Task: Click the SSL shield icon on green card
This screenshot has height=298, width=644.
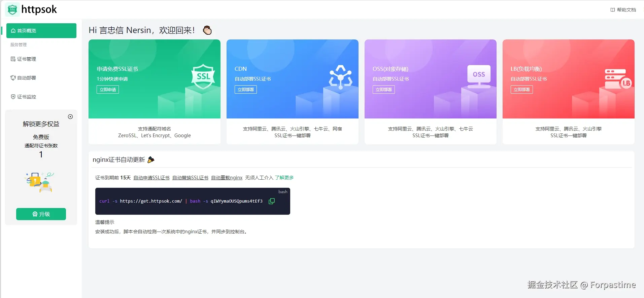Action: tap(203, 77)
